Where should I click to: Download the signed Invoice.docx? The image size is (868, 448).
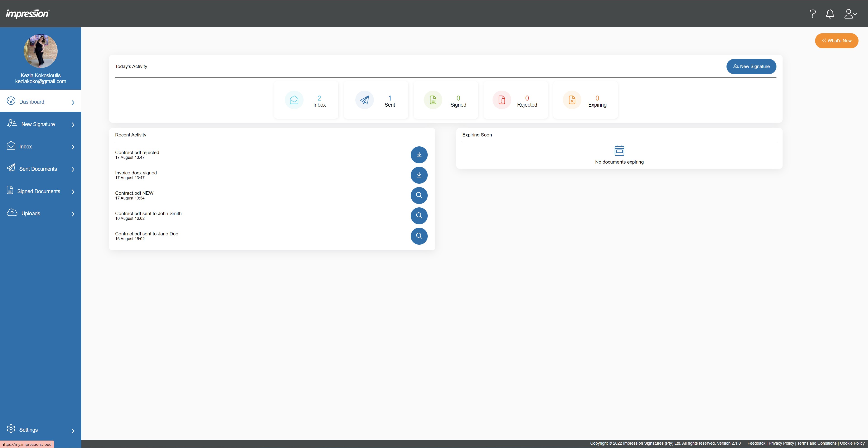419,175
